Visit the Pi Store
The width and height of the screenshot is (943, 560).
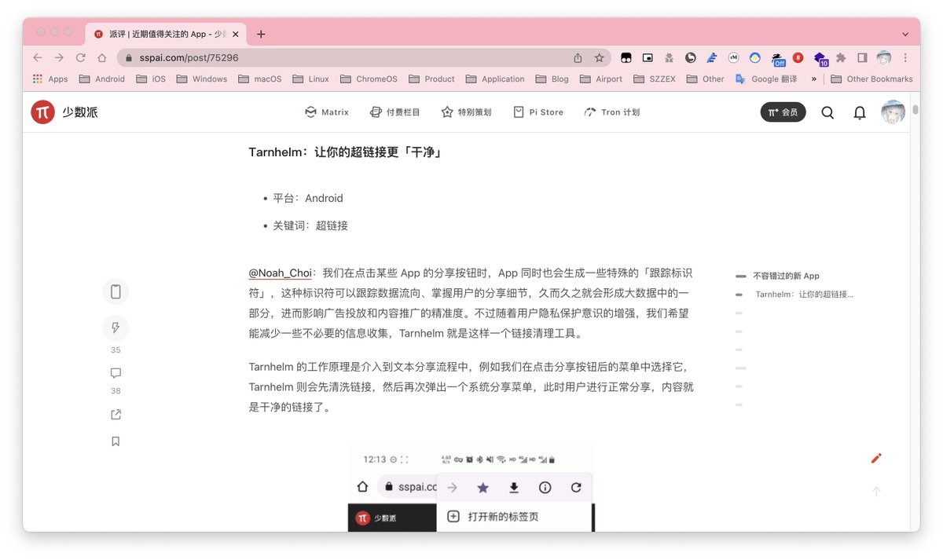pos(538,112)
